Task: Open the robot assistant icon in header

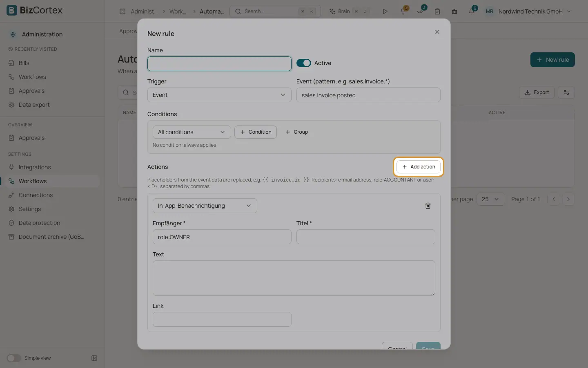Action: click(x=454, y=11)
